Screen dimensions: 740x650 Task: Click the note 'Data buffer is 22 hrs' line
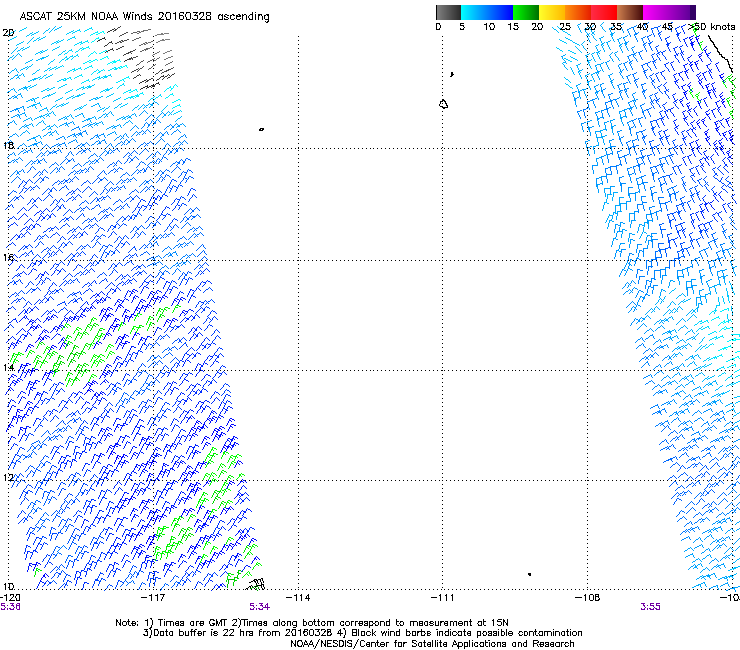(362, 633)
